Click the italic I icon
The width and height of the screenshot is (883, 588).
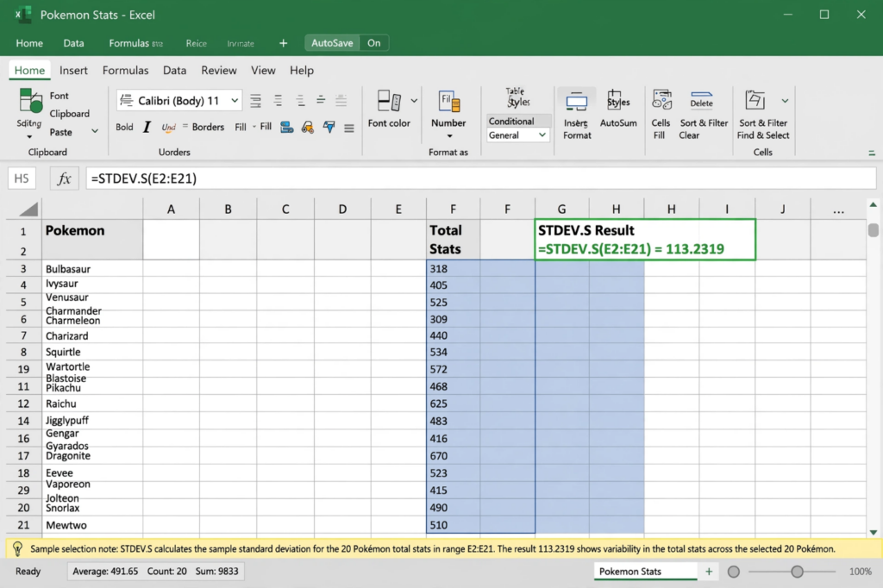147,128
